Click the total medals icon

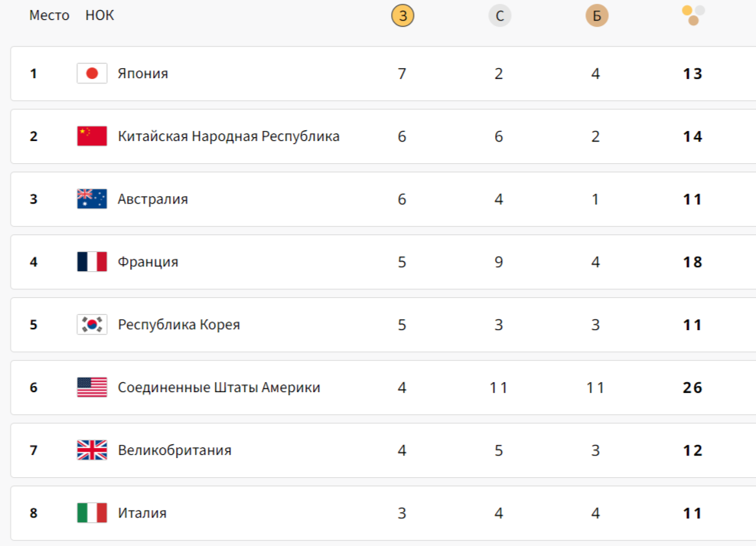pyautogui.click(x=693, y=15)
